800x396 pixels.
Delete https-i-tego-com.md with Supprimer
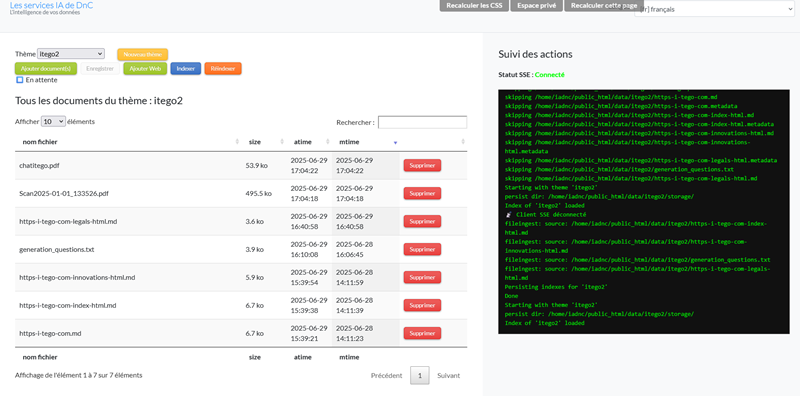pos(422,333)
